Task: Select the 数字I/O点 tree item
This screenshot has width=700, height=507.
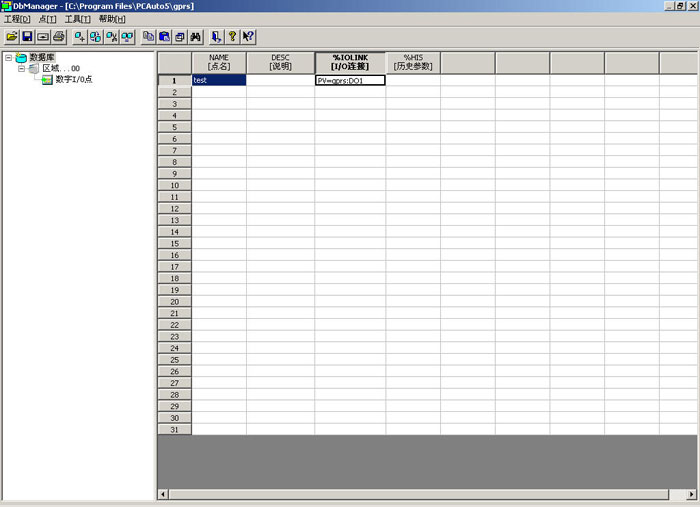Action: click(73, 79)
